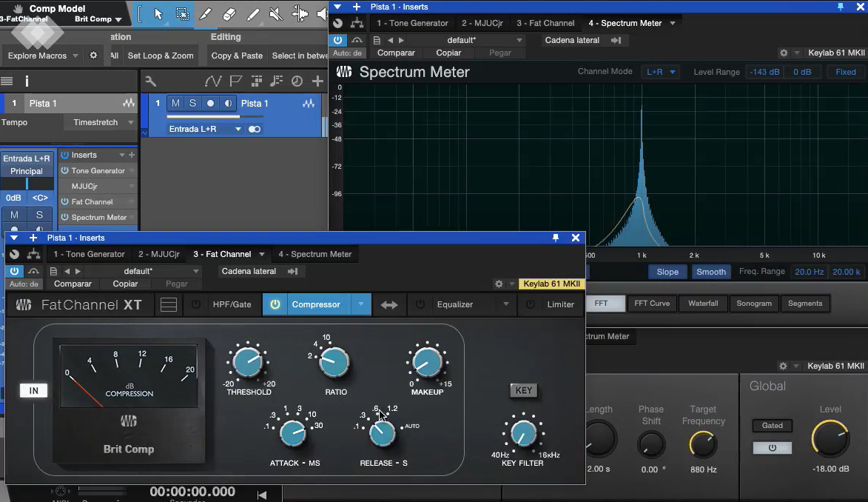Screen dimensions: 868x502
Task: Switch to 3 - Fat Channel tab in Spectrum Meter window
Action: point(545,23)
